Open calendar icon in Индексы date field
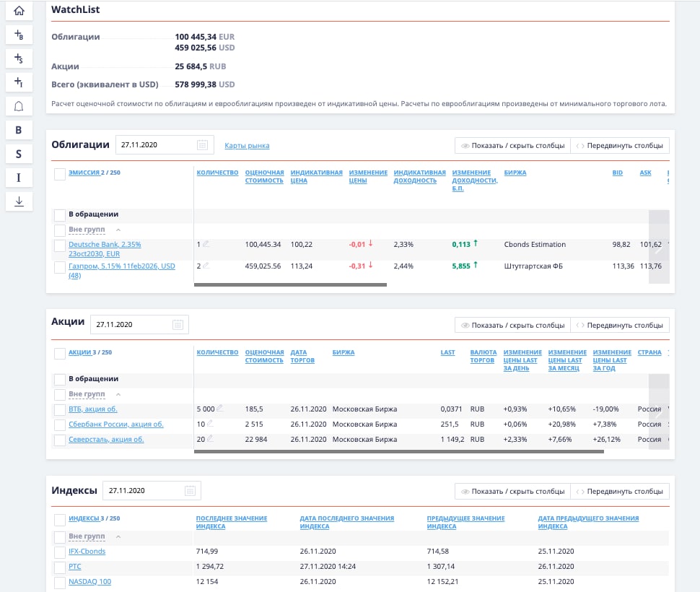The width and height of the screenshot is (700, 592). tap(190, 491)
